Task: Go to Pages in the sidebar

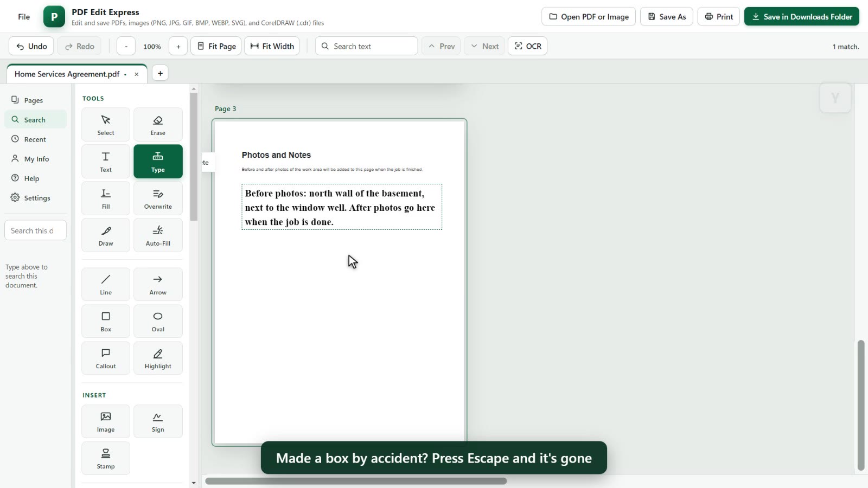Action: [36, 100]
